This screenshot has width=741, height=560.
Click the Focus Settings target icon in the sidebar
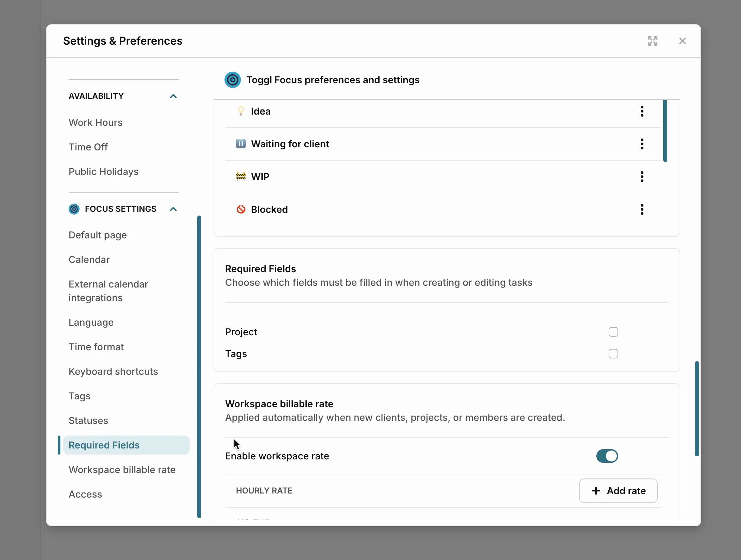pyautogui.click(x=74, y=209)
